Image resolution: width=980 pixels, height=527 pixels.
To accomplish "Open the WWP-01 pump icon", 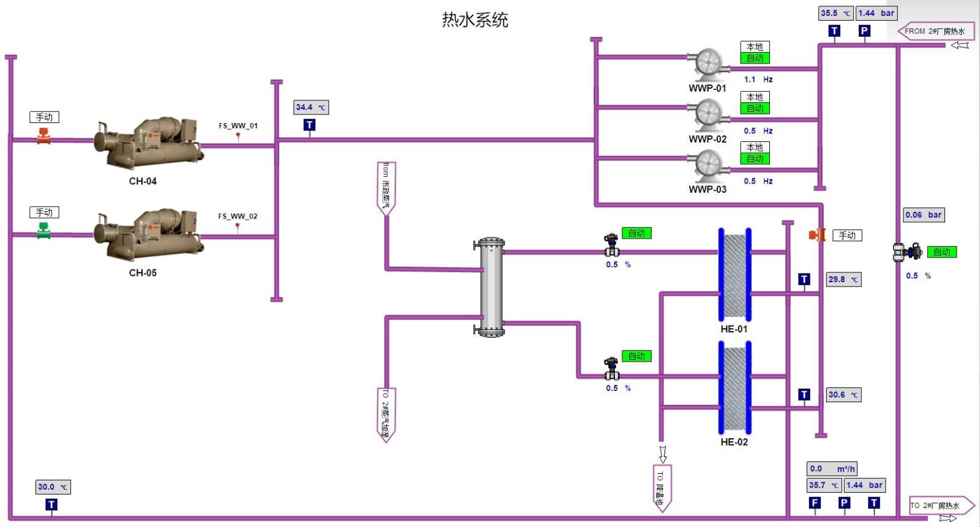I will coord(707,64).
